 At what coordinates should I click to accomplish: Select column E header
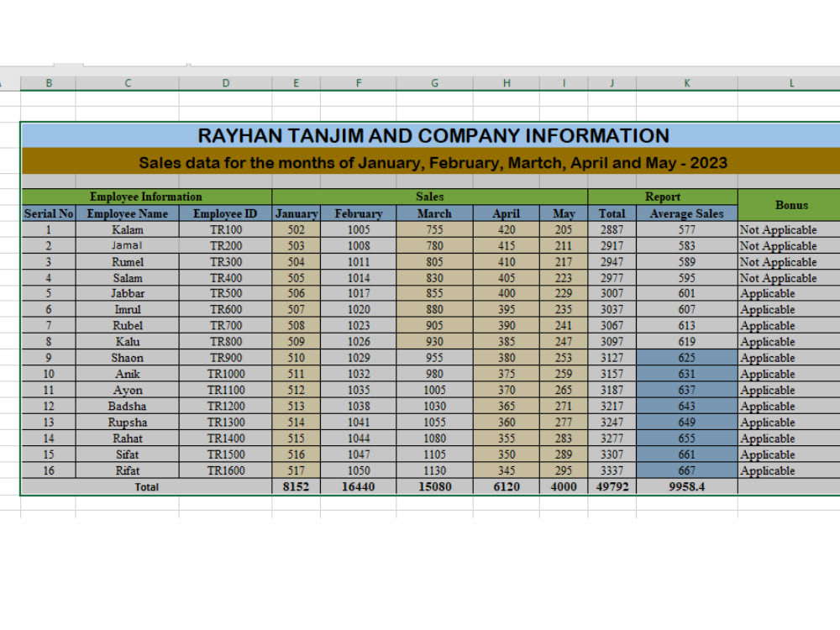(x=297, y=83)
